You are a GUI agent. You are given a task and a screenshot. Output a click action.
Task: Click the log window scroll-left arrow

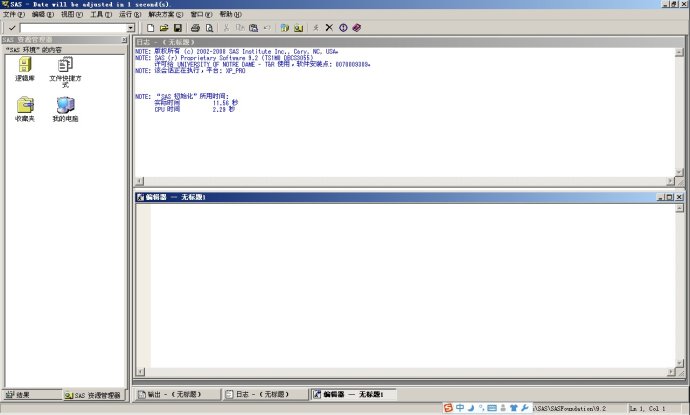pyautogui.click(x=139, y=181)
